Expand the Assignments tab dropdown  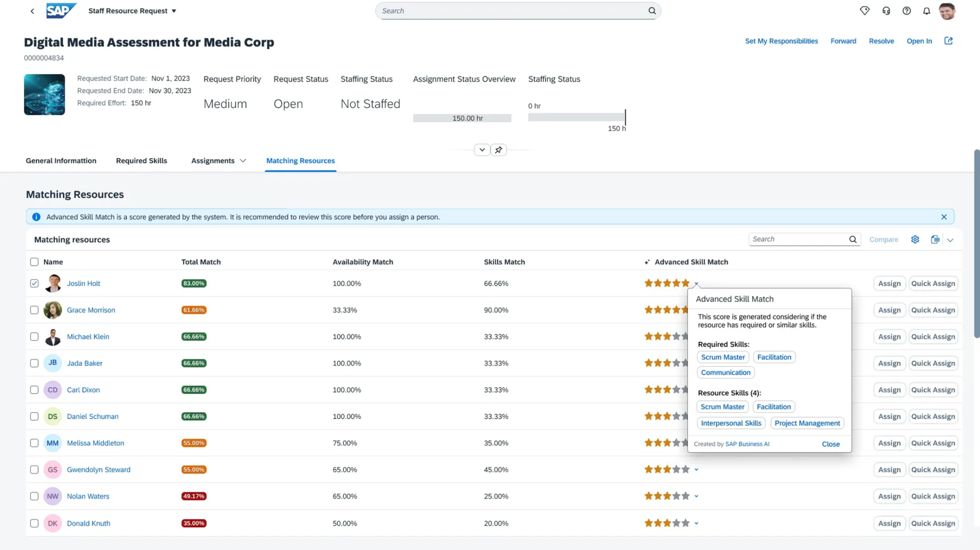click(x=243, y=161)
